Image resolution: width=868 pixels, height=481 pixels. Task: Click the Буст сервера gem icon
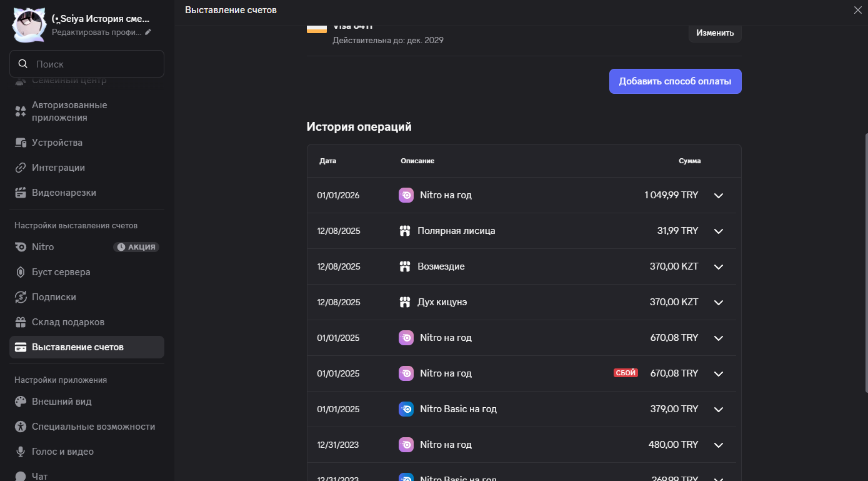tap(21, 272)
